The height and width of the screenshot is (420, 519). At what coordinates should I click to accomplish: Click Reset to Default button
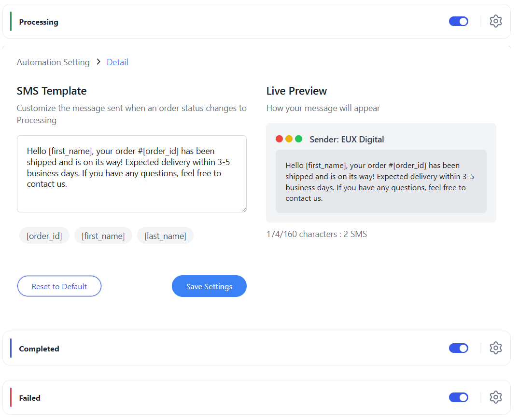click(x=59, y=286)
